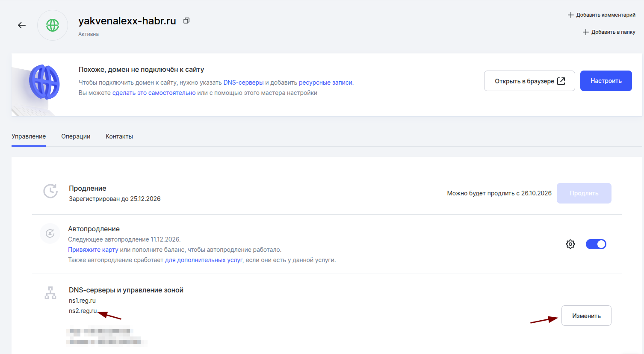Click Открыть в браузере button
The width and height of the screenshot is (644, 354).
tap(529, 81)
